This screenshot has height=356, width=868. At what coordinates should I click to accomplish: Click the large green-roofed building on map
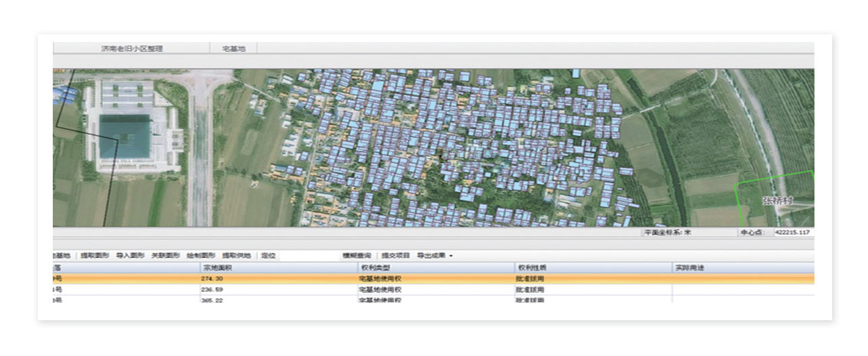(126, 136)
